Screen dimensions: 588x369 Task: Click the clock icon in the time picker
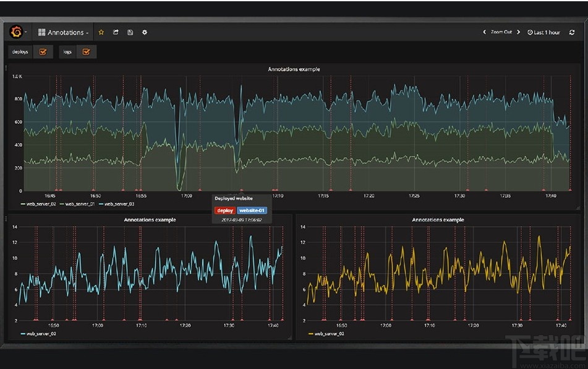[x=530, y=32]
